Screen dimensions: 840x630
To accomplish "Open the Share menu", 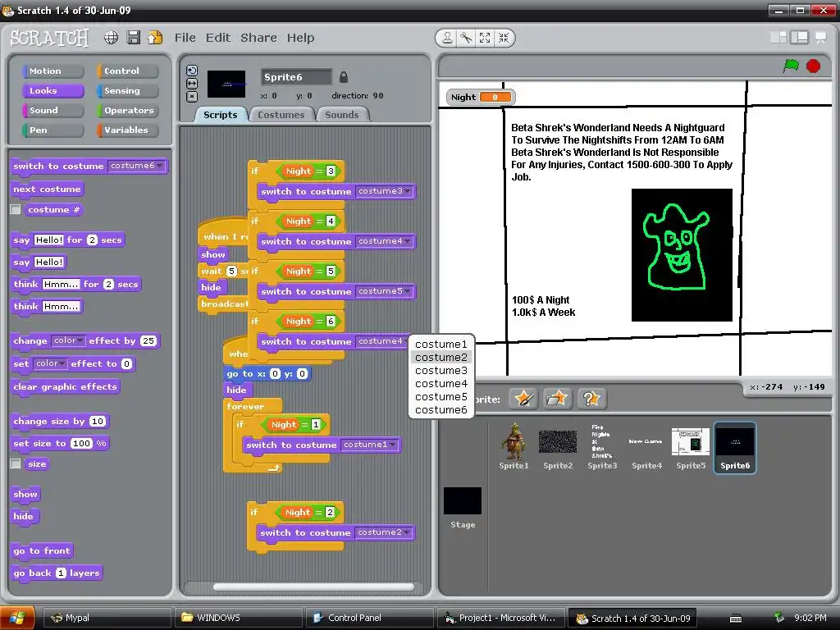I will point(258,38).
